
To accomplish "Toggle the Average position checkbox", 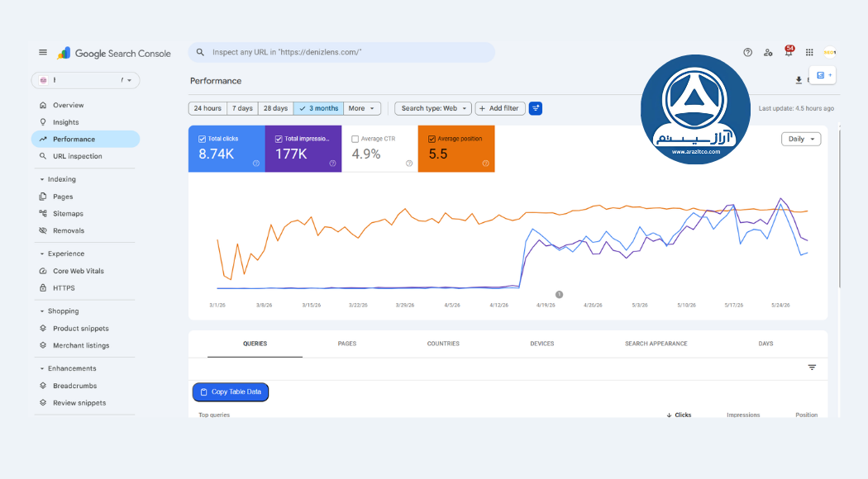I will pyautogui.click(x=432, y=139).
